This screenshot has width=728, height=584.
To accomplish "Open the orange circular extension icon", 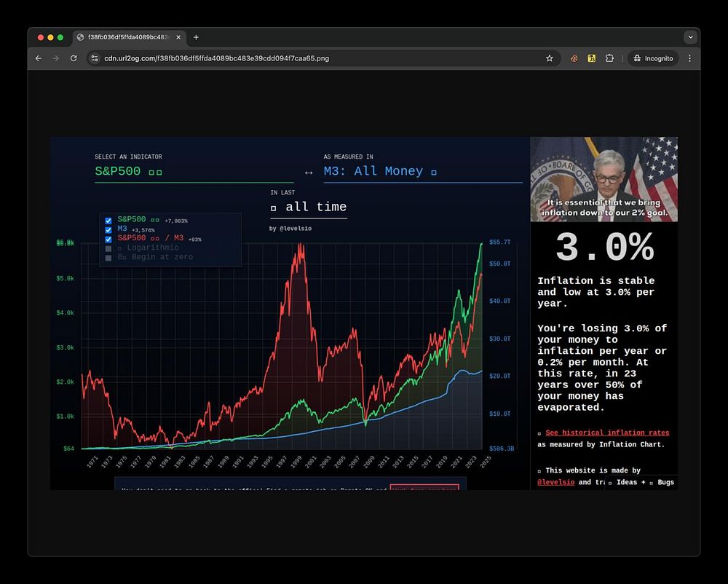I will [x=574, y=58].
